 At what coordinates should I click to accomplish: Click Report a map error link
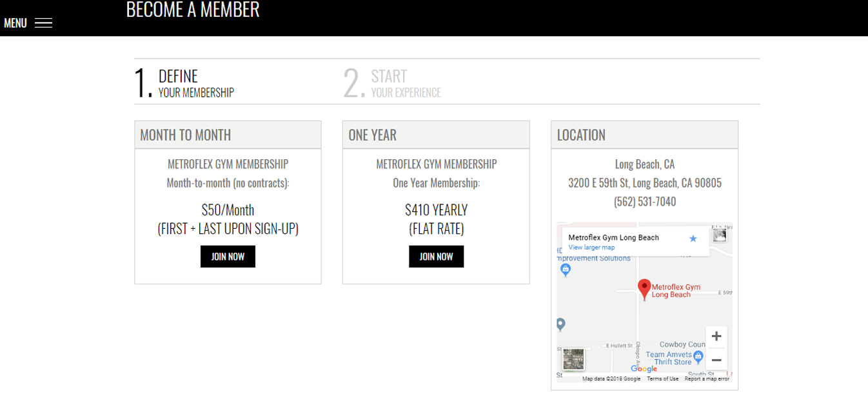click(707, 379)
